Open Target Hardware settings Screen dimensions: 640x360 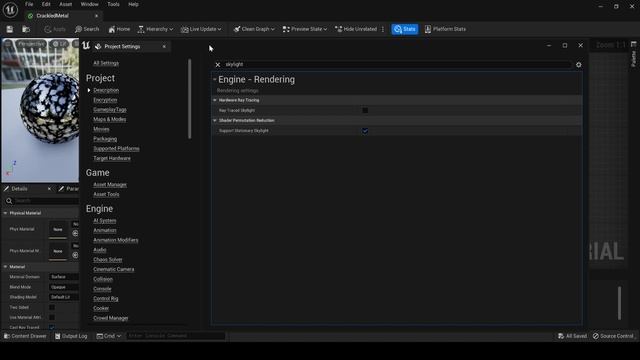pyautogui.click(x=112, y=158)
